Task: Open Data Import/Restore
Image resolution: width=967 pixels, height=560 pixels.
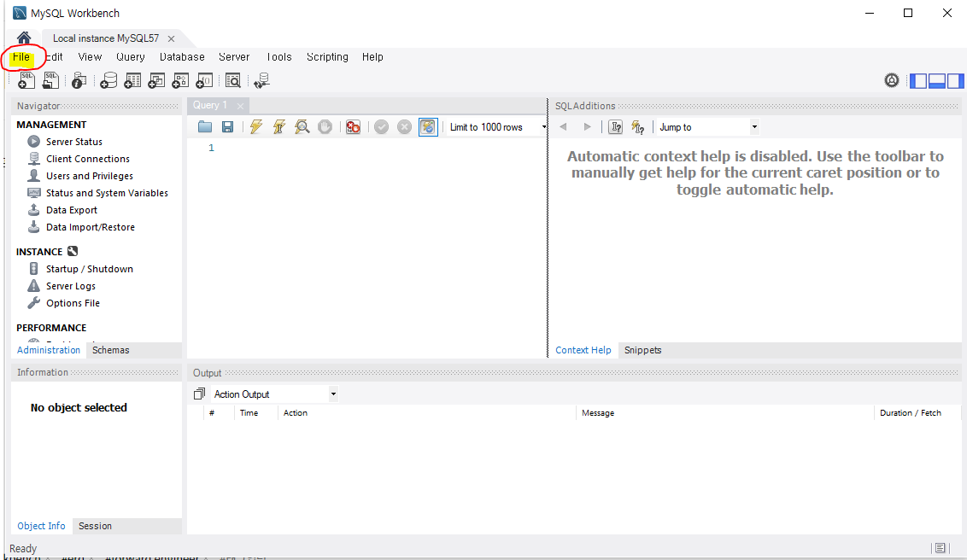Action: (90, 227)
